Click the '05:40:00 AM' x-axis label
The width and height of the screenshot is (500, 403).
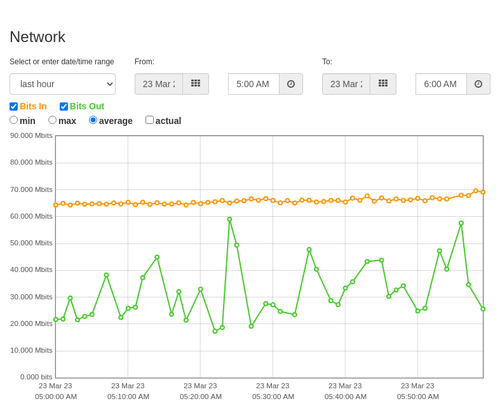pyautogui.click(x=346, y=397)
